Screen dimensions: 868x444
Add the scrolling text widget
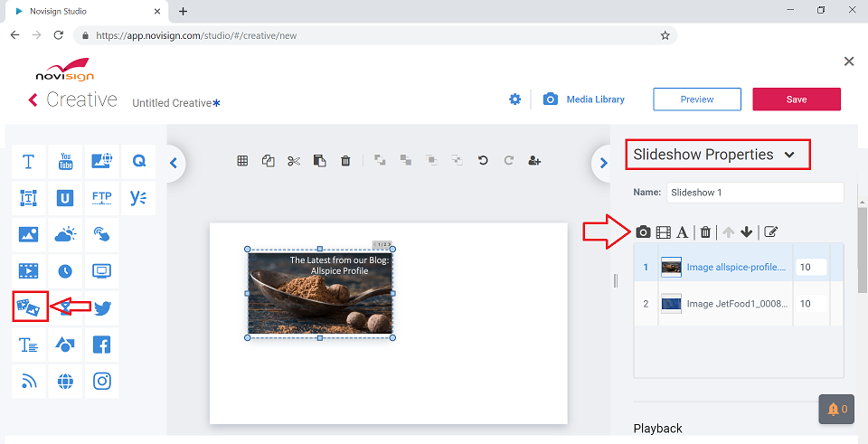coord(29,345)
